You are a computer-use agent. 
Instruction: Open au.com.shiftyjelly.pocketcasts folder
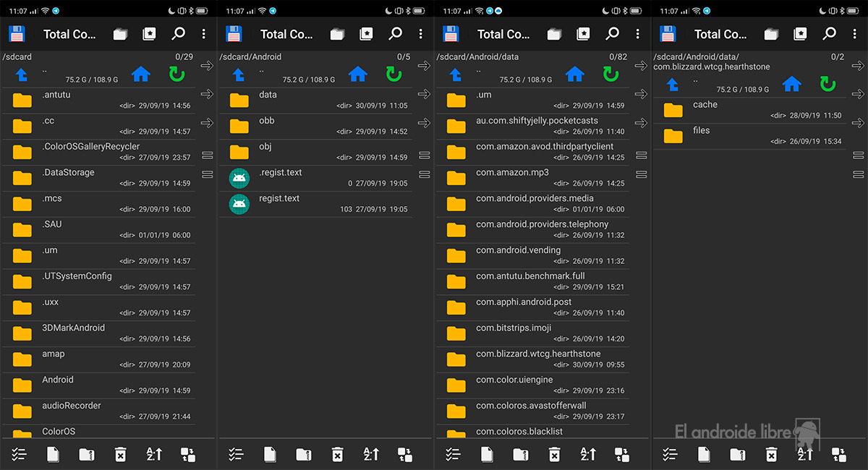pyautogui.click(x=532, y=126)
